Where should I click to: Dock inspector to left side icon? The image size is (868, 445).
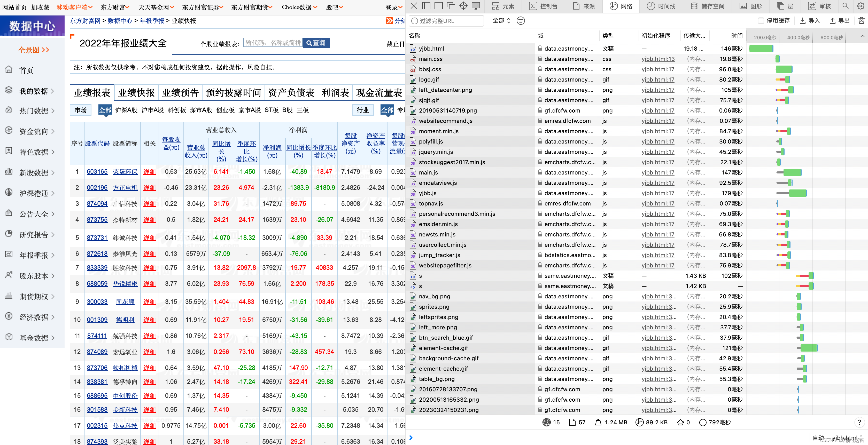pyautogui.click(x=426, y=6)
